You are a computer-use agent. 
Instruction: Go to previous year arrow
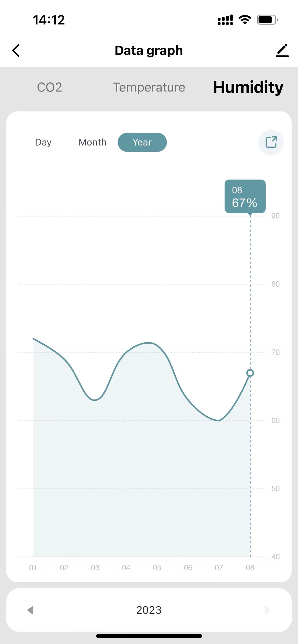click(x=30, y=610)
